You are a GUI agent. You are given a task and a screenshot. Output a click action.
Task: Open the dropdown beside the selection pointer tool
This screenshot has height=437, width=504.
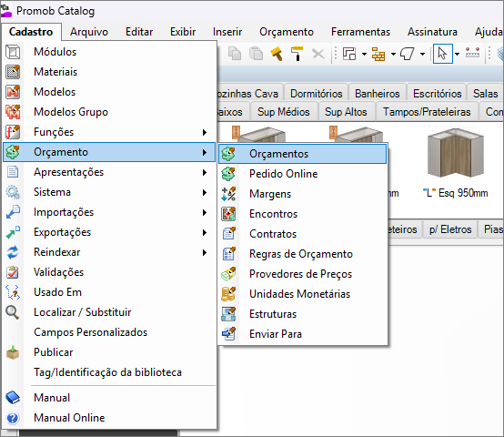click(x=457, y=54)
